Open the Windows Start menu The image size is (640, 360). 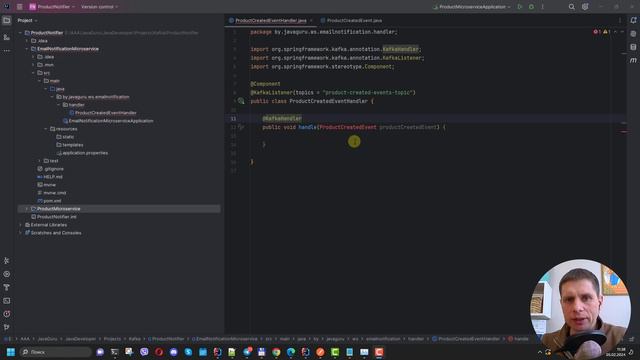[x=11, y=352]
